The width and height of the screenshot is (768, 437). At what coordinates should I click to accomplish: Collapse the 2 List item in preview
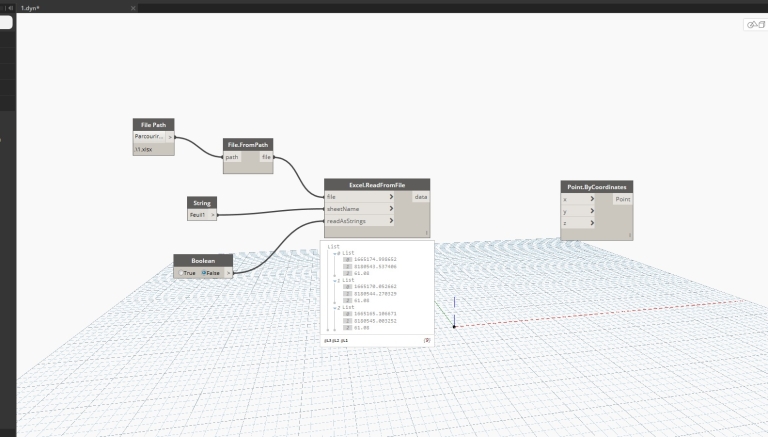pyautogui.click(x=335, y=308)
